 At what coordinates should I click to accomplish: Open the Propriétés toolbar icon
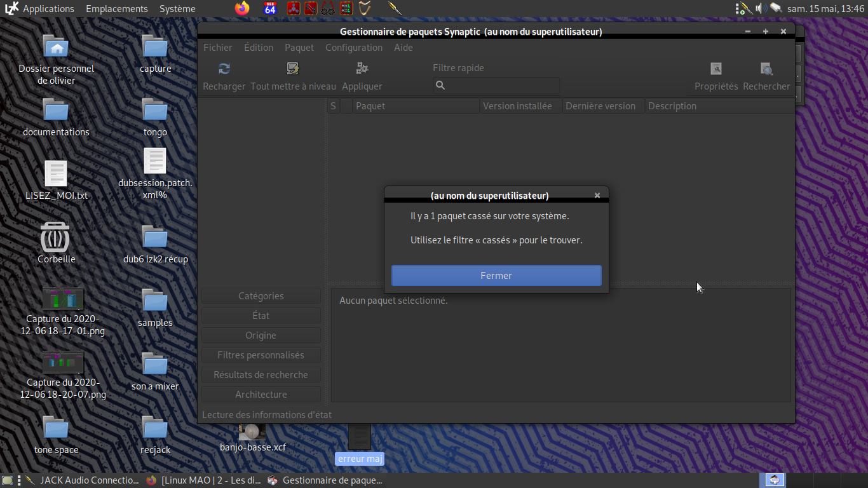[x=716, y=69]
